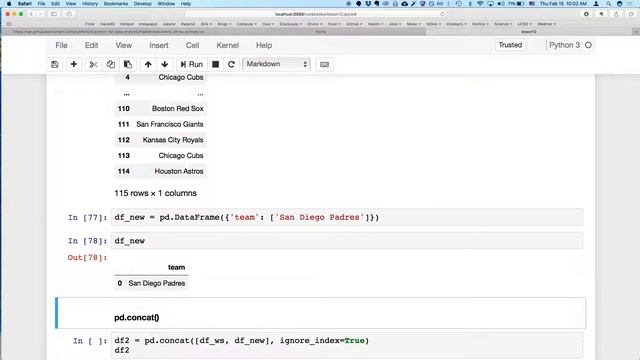Select the pd.concat() markdown cell
The image size is (640, 360).
click(x=320, y=313)
